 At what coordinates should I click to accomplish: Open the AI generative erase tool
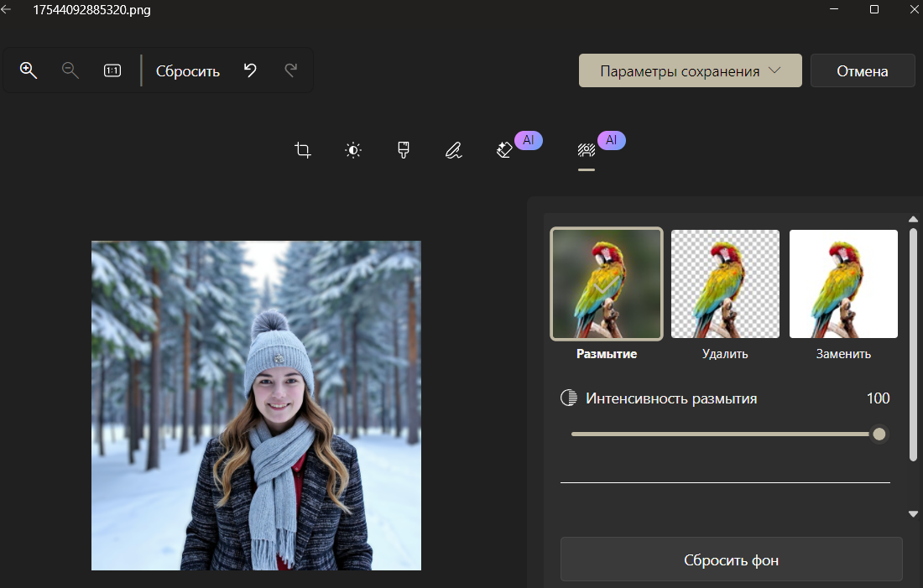pos(504,150)
